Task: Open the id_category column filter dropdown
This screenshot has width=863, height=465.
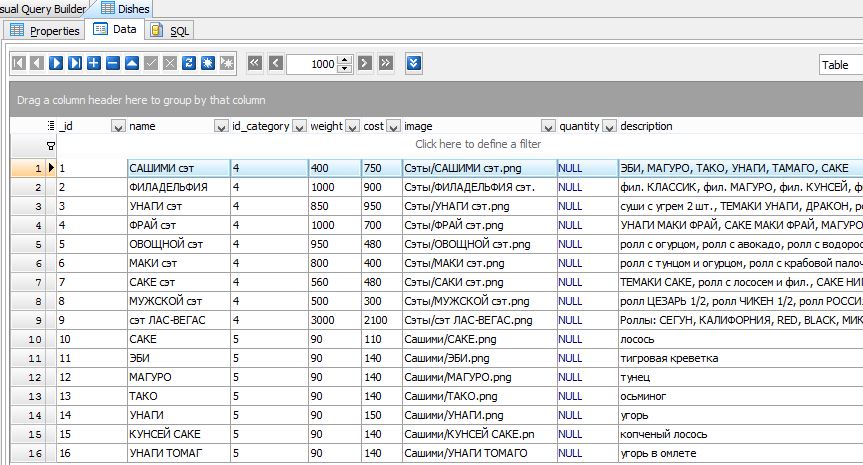Action: [299, 127]
